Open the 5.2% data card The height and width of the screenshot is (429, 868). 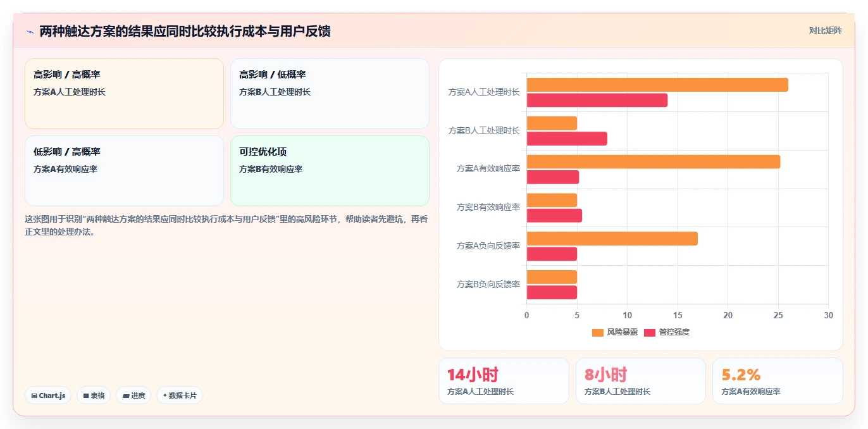click(x=778, y=381)
